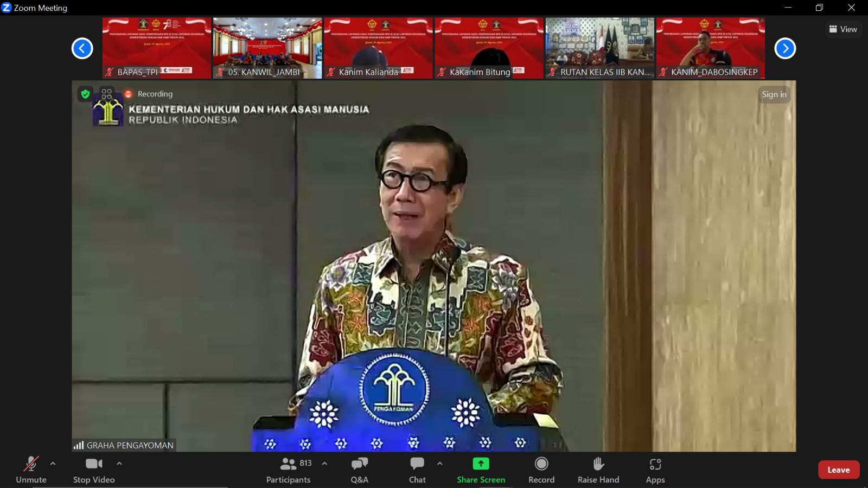Open the Apps panel
The width and height of the screenshot is (868, 488).
[655, 470]
